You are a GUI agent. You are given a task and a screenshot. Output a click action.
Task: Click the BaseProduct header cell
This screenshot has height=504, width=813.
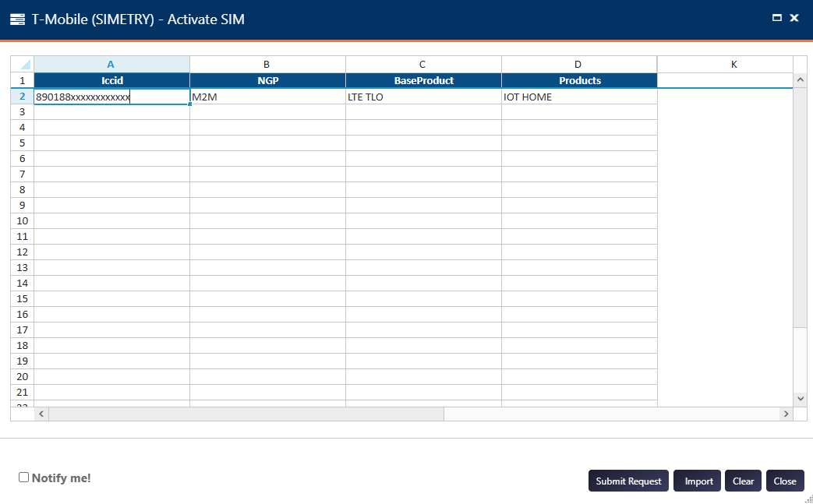[423, 80]
